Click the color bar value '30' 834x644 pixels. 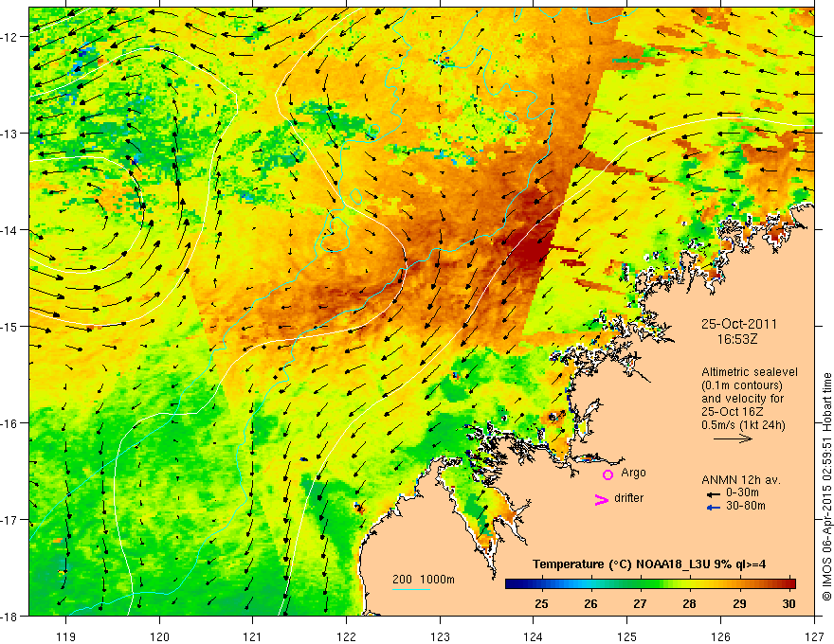(x=789, y=603)
